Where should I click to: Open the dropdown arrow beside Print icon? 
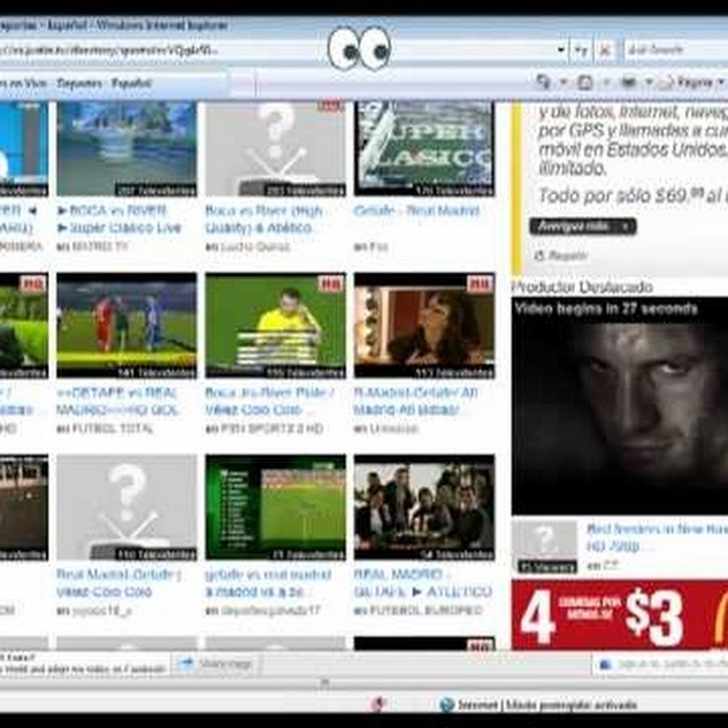pos(648,83)
